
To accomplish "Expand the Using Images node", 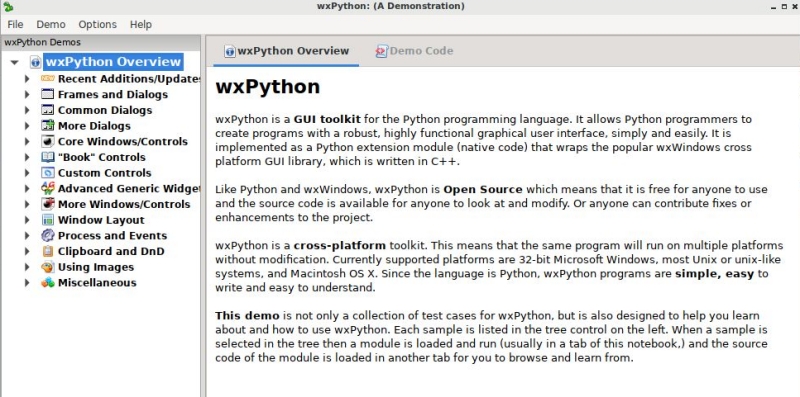I will tap(27, 267).
